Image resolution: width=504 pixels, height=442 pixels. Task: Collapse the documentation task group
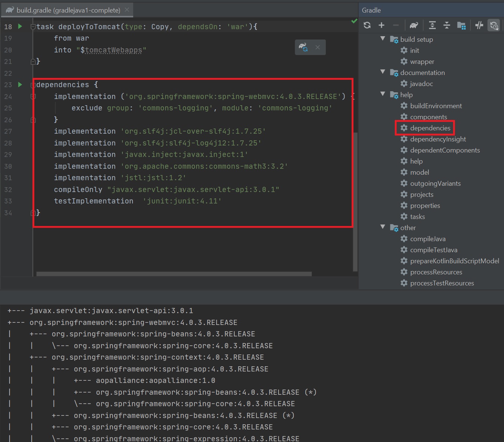383,72
